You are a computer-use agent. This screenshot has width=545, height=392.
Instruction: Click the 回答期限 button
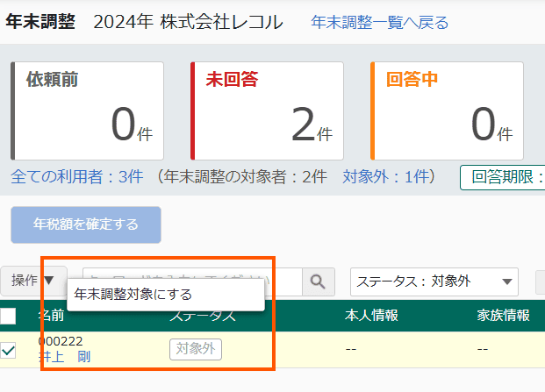pyautogui.click(x=503, y=177)
